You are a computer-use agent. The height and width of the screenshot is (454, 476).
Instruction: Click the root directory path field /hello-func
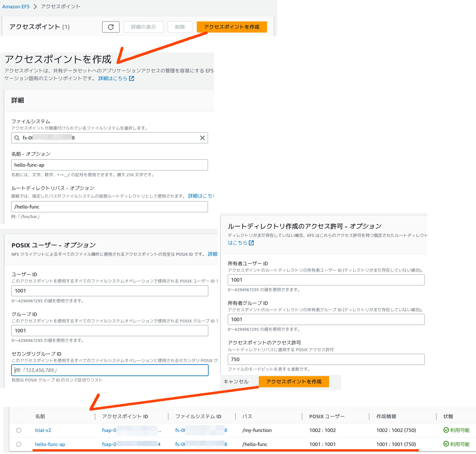tap(110, 207)
